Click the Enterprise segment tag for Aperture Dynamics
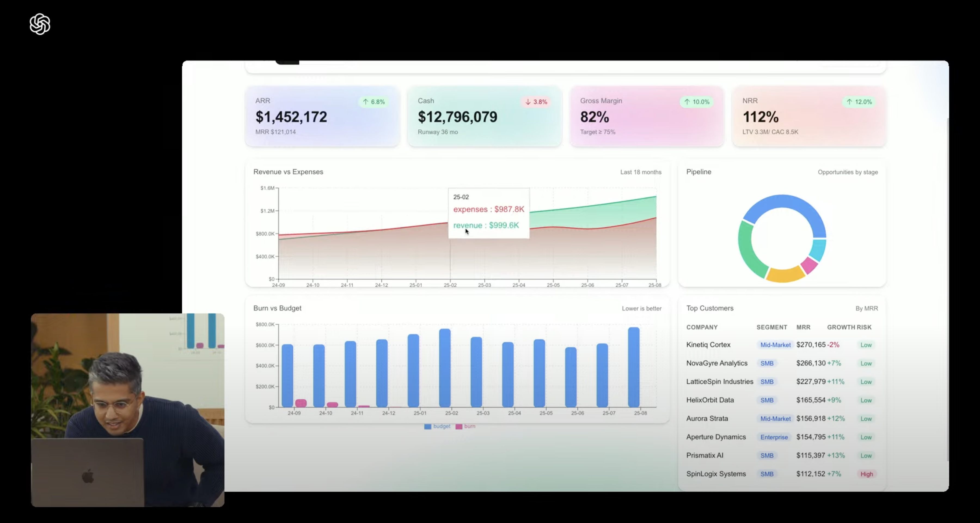 774,437
